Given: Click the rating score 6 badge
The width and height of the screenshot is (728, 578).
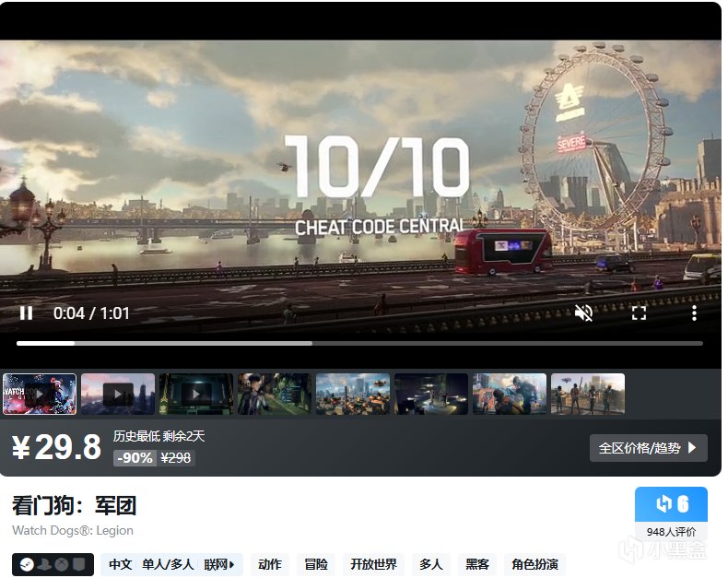Looking at the screenshot, I should tap(672, 504).
